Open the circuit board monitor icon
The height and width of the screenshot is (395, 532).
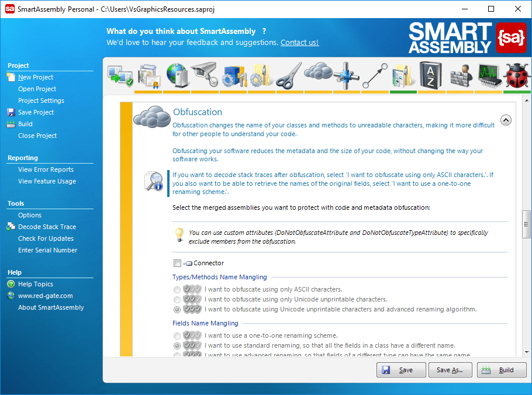489,76
